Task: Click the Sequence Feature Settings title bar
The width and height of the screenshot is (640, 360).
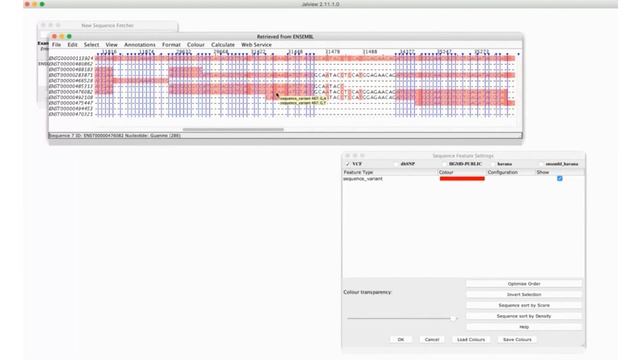Action: pyautogui.click(x=463, y=156)
